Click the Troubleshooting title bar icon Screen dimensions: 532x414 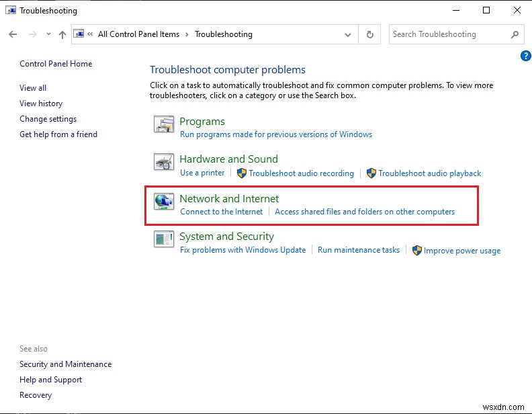click(x=11, y=10)
